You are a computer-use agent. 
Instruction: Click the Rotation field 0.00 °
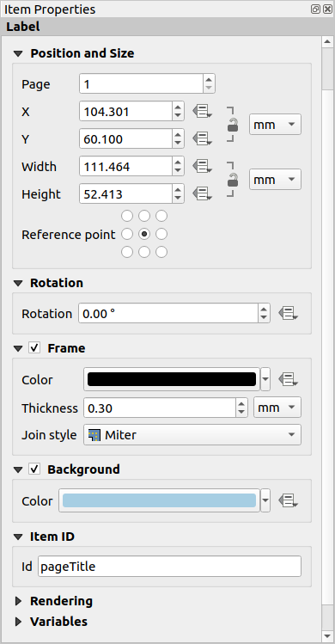point(168,313)
